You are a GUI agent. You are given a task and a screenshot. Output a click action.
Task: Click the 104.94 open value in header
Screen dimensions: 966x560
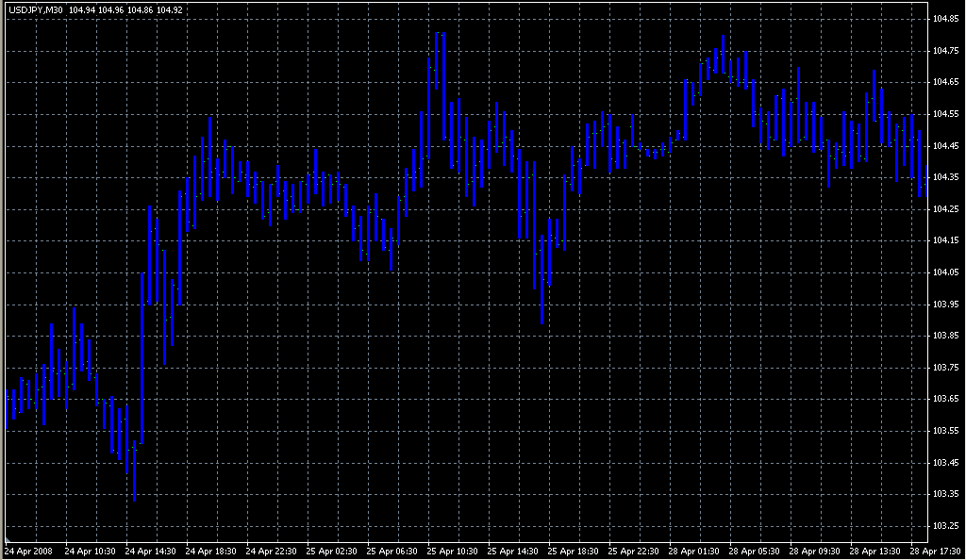[82, 10]
